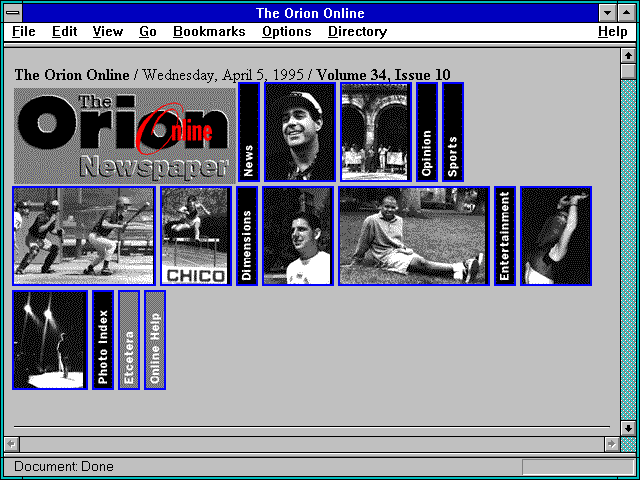Image resolution: width=640 pixels, height=480 pixels.
Task: Click the vertical Entertainment section banner
Action: point(505,236)
